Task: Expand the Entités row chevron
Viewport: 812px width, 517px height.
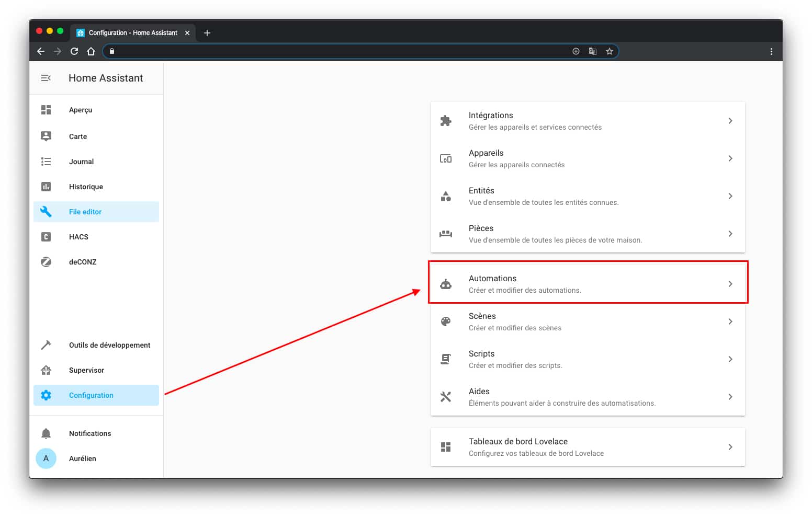Action: tap(730, 196)
